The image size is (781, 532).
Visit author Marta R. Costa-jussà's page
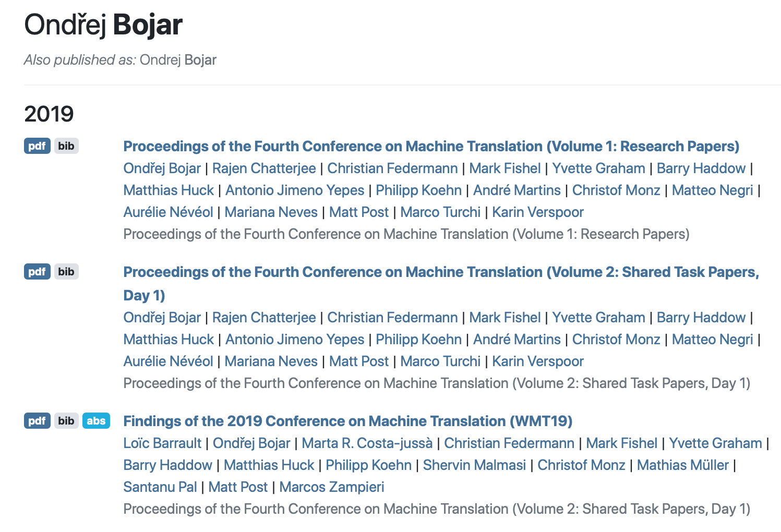tap(367, 443)
